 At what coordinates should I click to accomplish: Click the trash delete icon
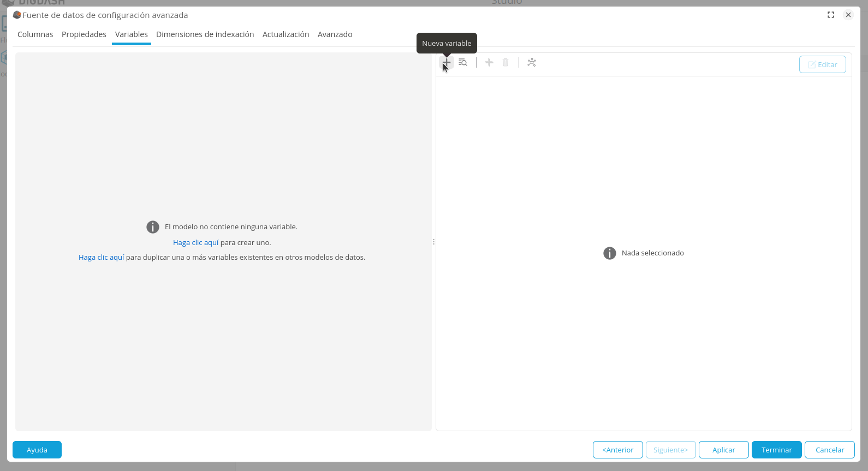tap(506, 63)
